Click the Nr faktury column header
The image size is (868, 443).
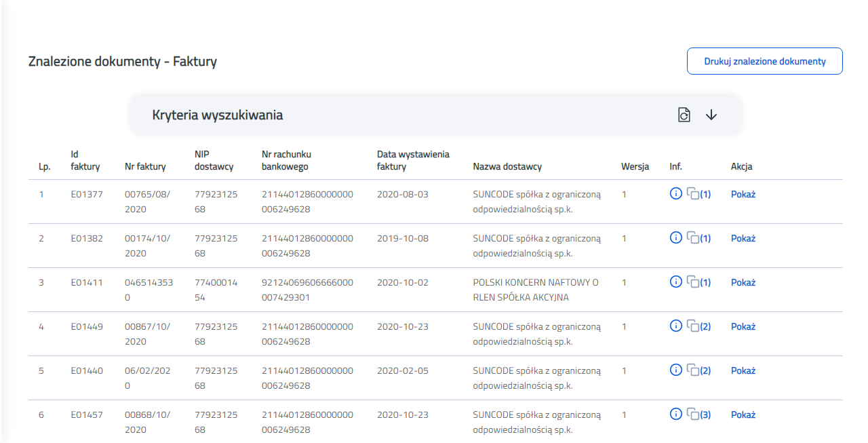click(x=144, y=166)
